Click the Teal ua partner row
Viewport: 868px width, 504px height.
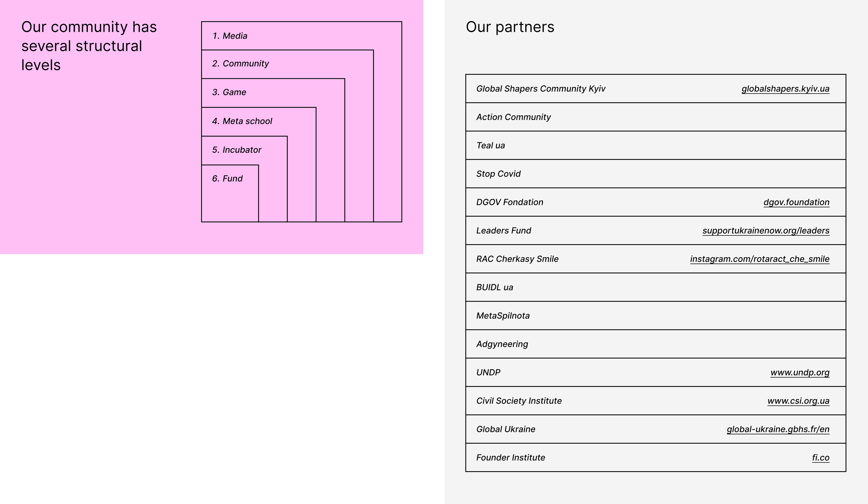(x=656, y=145)
